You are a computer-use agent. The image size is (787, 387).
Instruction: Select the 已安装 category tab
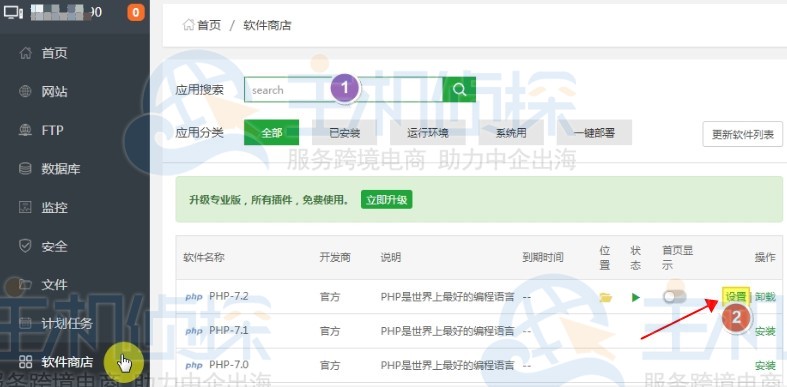click(345, 133)
